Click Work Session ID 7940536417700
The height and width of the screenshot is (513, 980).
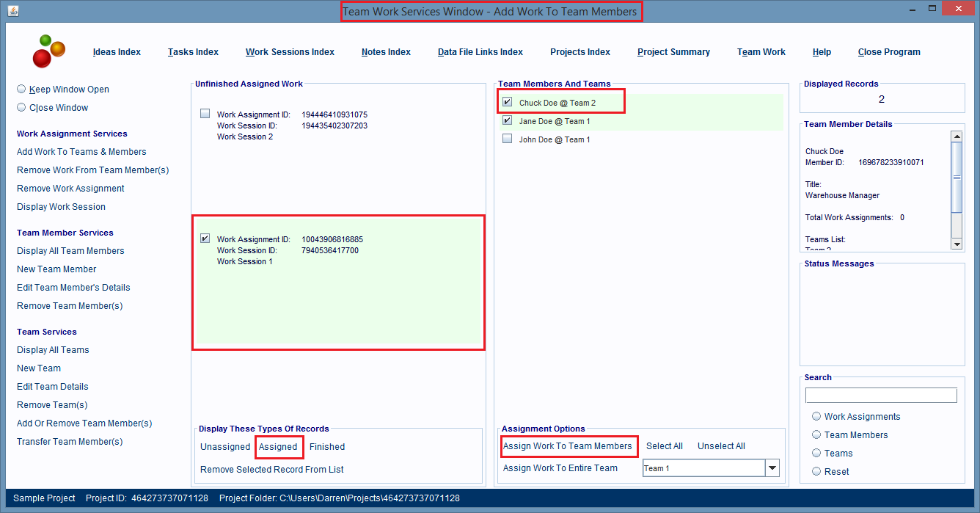point(330,251)
